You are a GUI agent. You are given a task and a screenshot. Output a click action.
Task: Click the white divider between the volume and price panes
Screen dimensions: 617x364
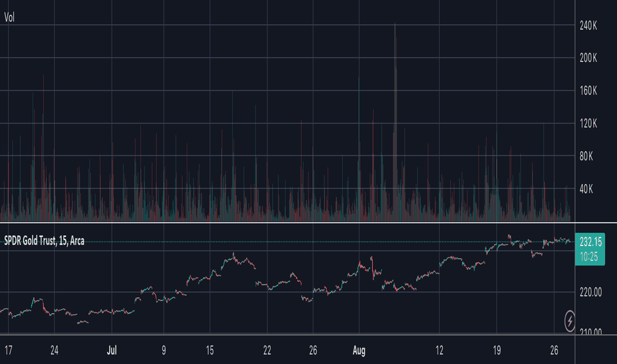coord(287,223)
